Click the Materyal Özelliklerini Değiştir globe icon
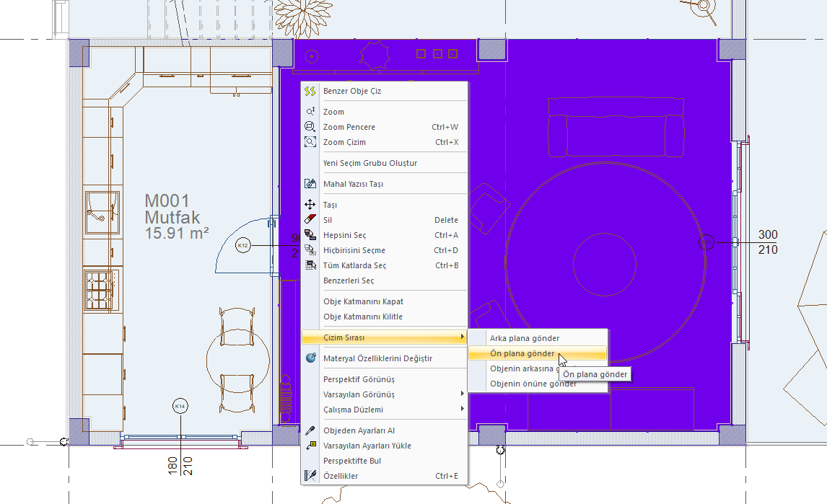 310,358
